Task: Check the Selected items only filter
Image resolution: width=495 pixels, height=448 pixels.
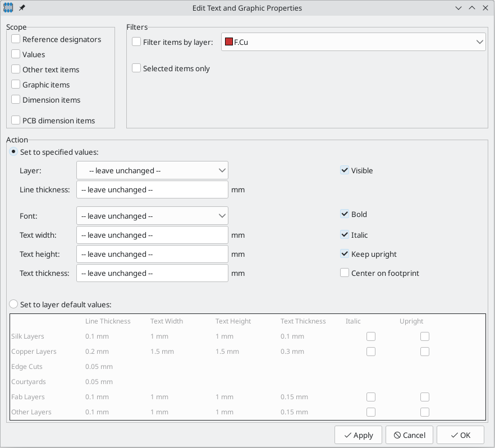Action: coord(136,68)
